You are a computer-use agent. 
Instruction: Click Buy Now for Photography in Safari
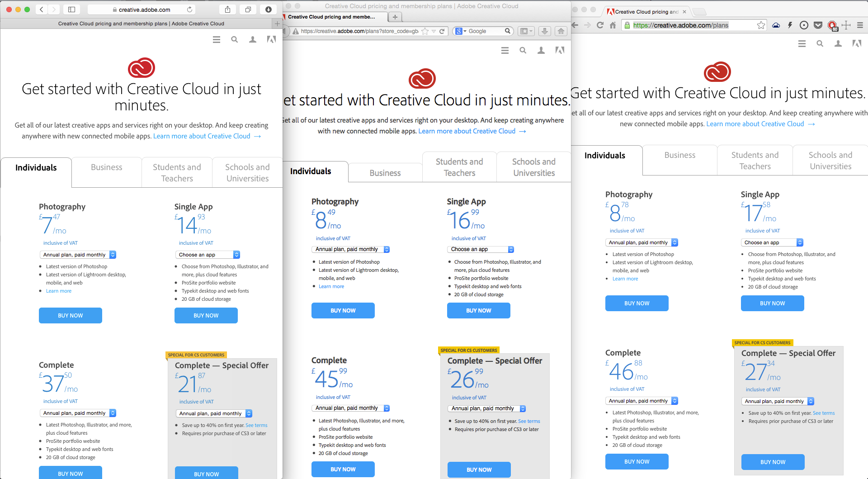coord(71,316)
